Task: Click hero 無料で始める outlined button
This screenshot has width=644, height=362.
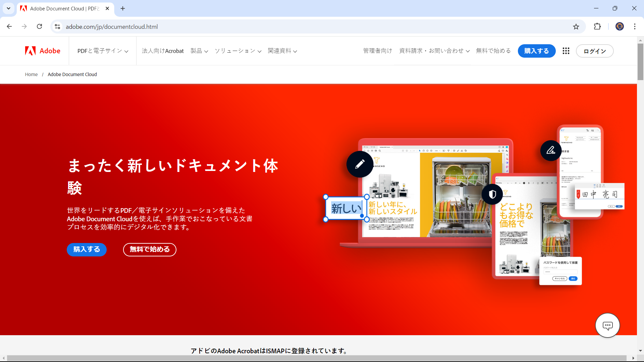Action: coord(150,249)
